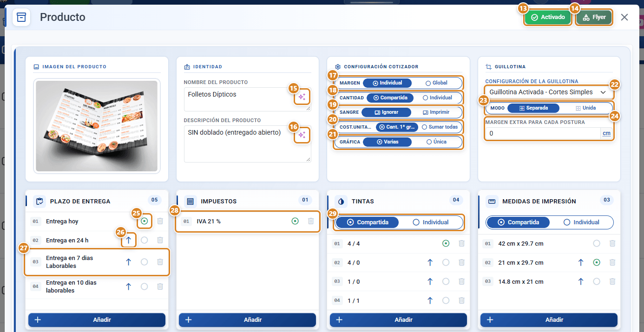Viewport: 644px width, 332px height.
Task: Select the IVA 21 % text
Action: coord(209,221)
